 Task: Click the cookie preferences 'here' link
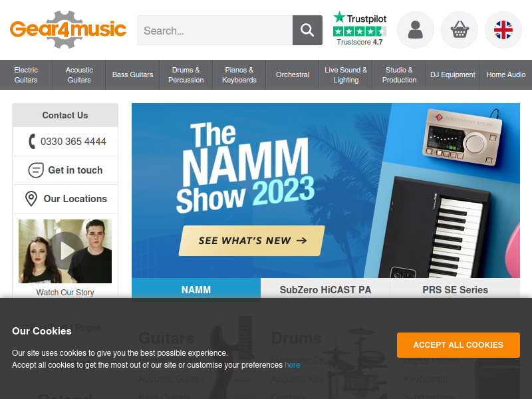292,365
